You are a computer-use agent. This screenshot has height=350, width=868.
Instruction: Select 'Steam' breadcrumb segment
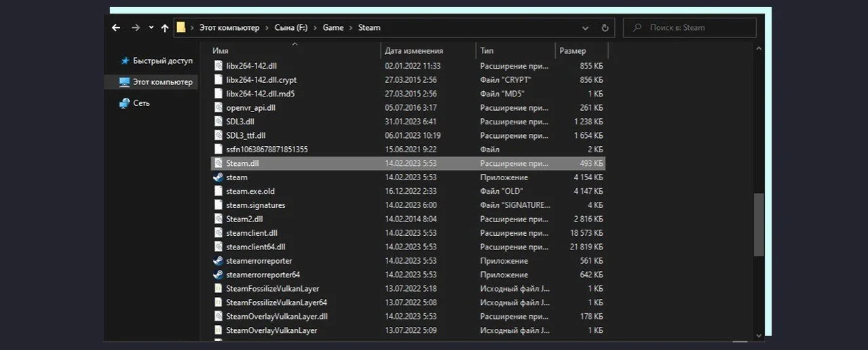pyautogui.click(x=369, y=28)
